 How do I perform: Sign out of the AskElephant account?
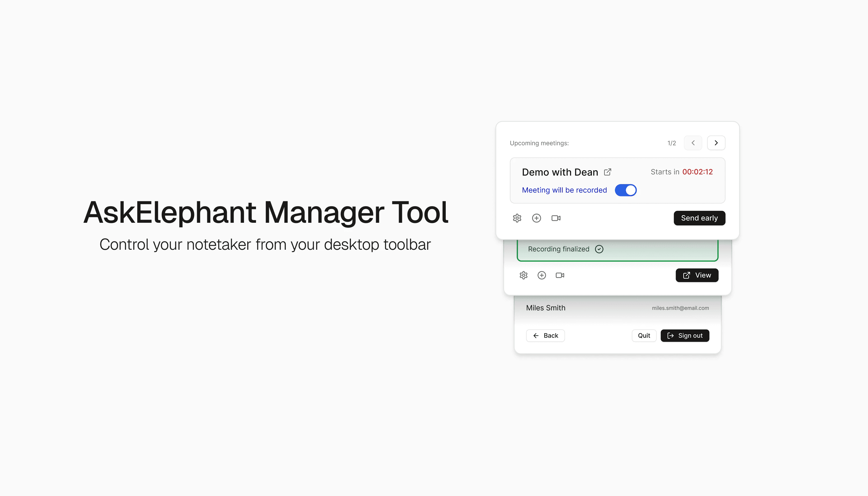point(685,336)
